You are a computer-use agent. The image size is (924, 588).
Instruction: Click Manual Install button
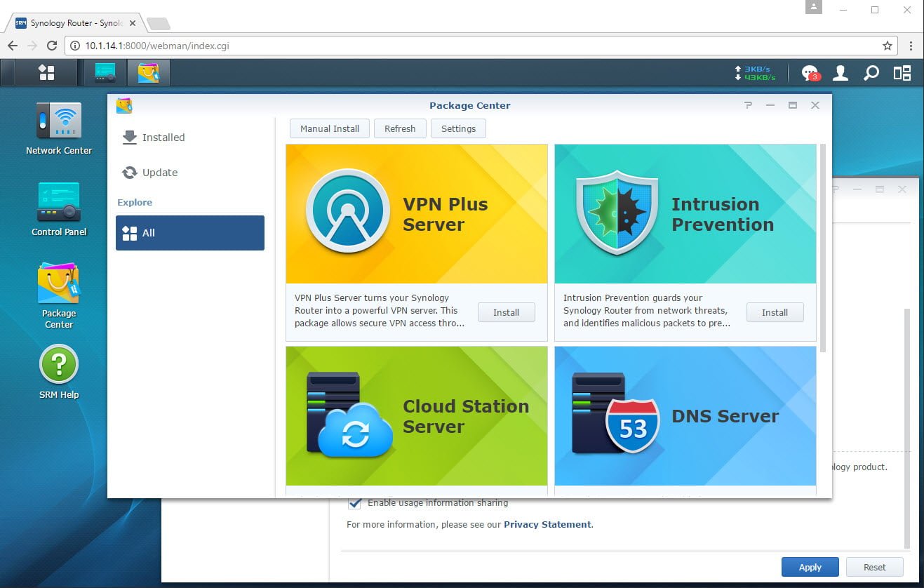[x=330, y=128]
